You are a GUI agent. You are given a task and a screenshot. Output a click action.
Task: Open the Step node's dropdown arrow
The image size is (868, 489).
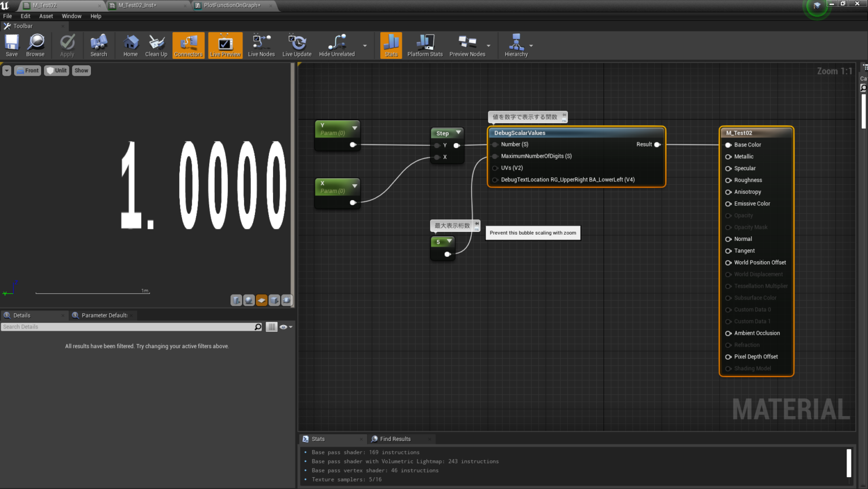click(457, 133)
